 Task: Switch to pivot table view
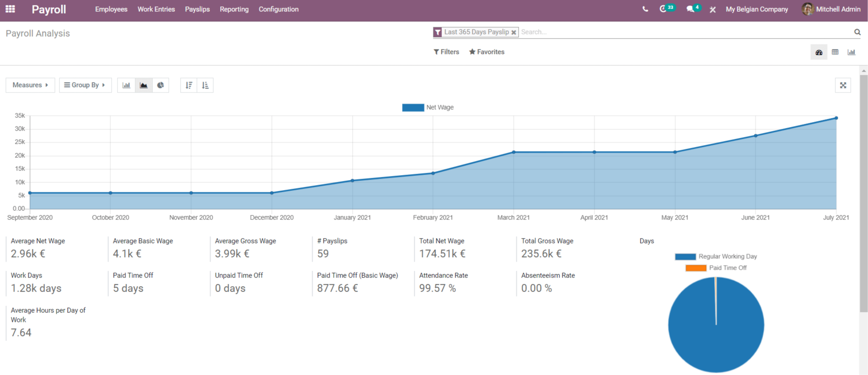[x=835, y=52]
